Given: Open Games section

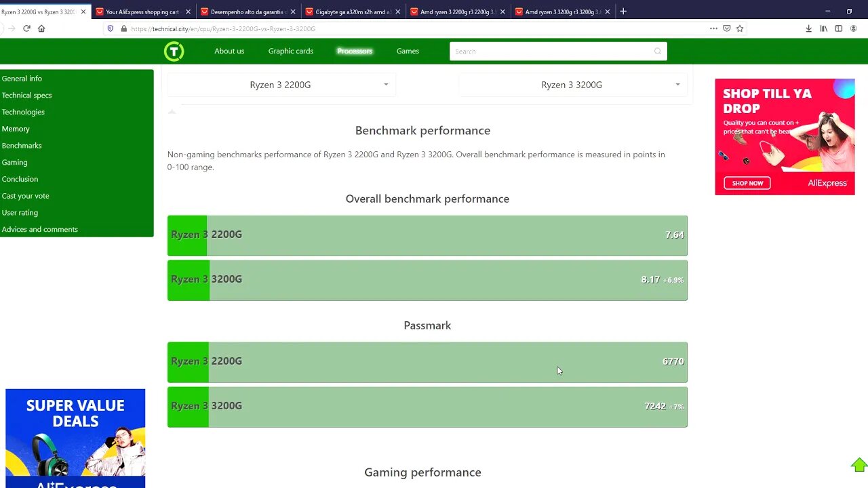Looking at the screenshot, I should pyautogui.click(x=408, y=52).
